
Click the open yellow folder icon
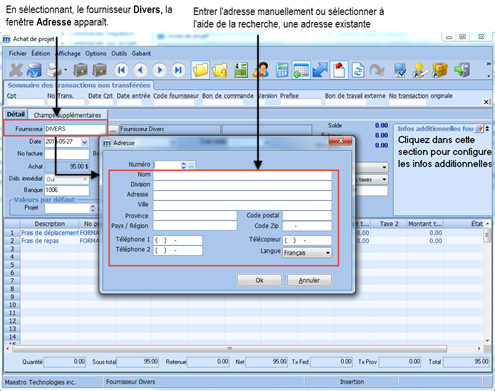coord(200,70)
